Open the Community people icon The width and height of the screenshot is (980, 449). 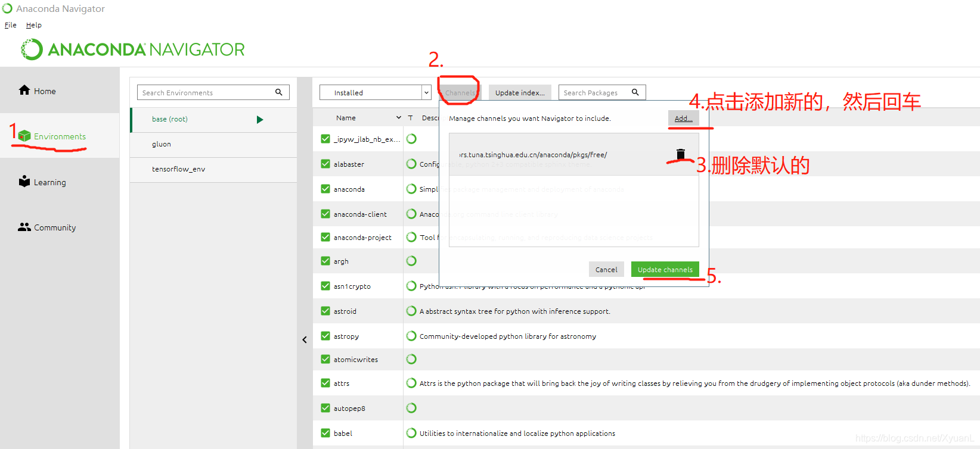click(24, 227)
